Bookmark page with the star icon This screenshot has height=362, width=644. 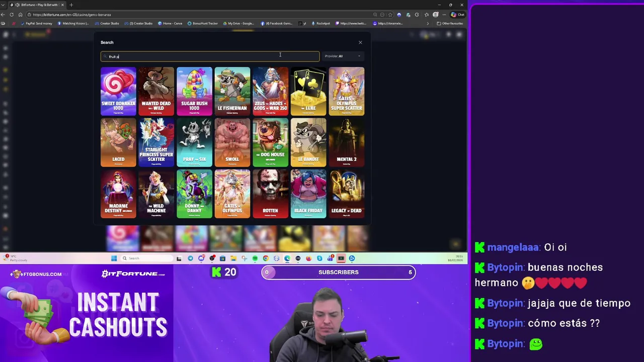tap(389, 15)
